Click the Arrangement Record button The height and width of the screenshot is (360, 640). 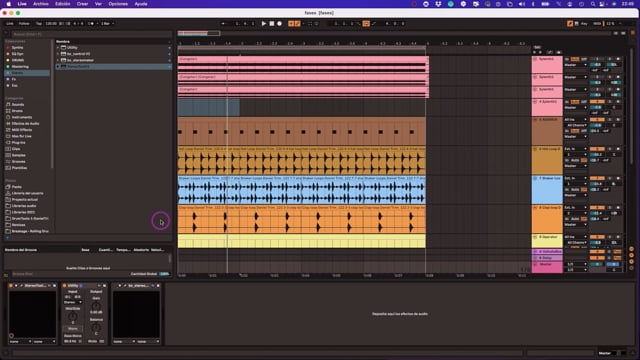280,24
